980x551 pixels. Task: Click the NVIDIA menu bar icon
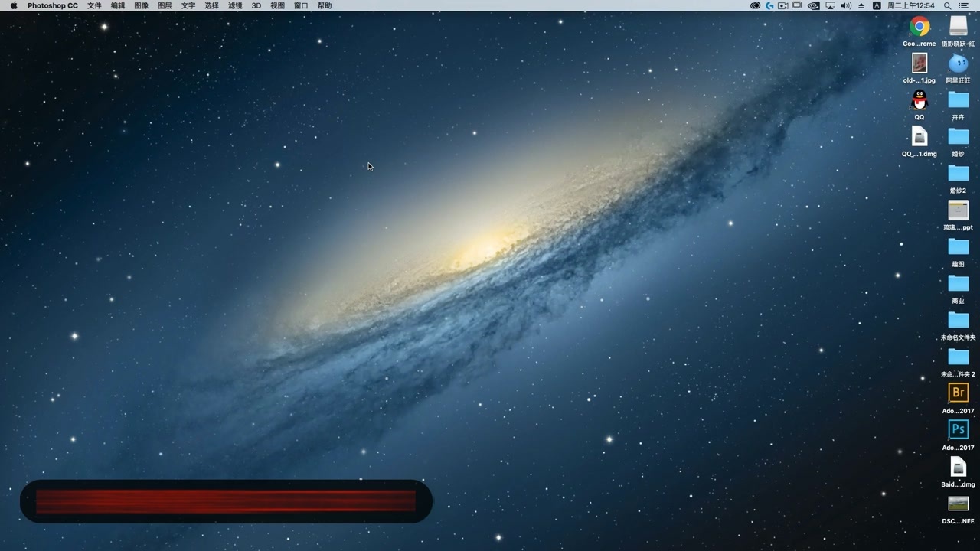(813, 5)
